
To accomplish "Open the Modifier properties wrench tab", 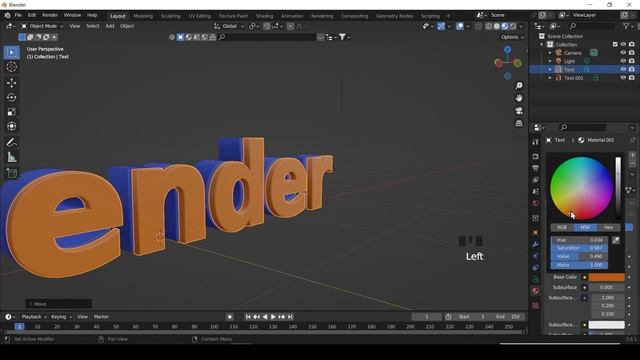I will [x=536, y=244].
